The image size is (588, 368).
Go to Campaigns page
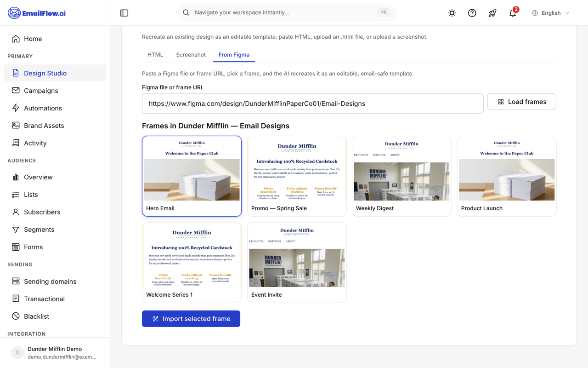click(55, 91)
